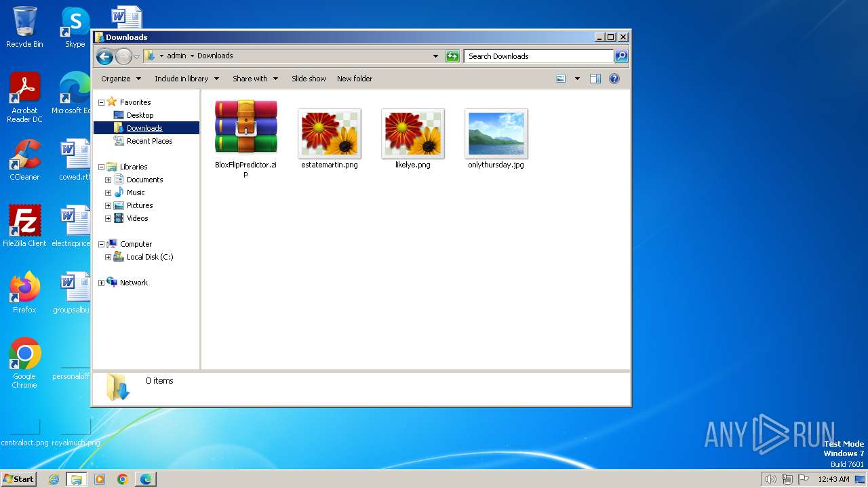This screenshot has height=488, width=868.
Task: Select the Music library
Action: [135, 192]
